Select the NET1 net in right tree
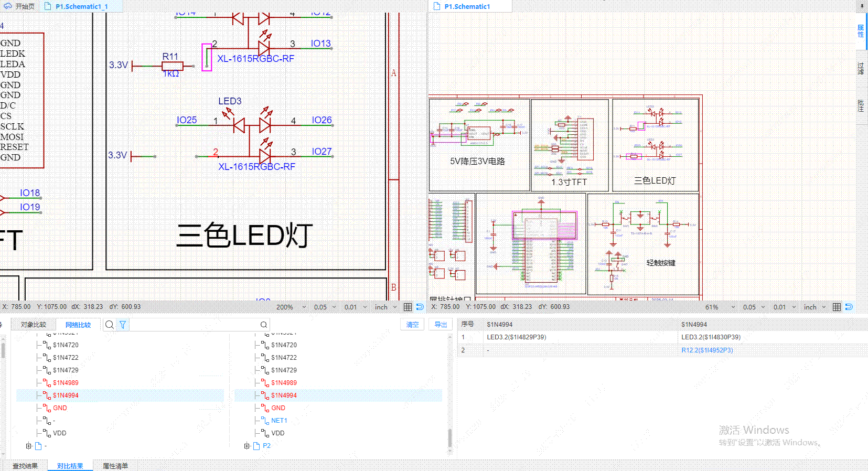 click(x=279, y=421)
